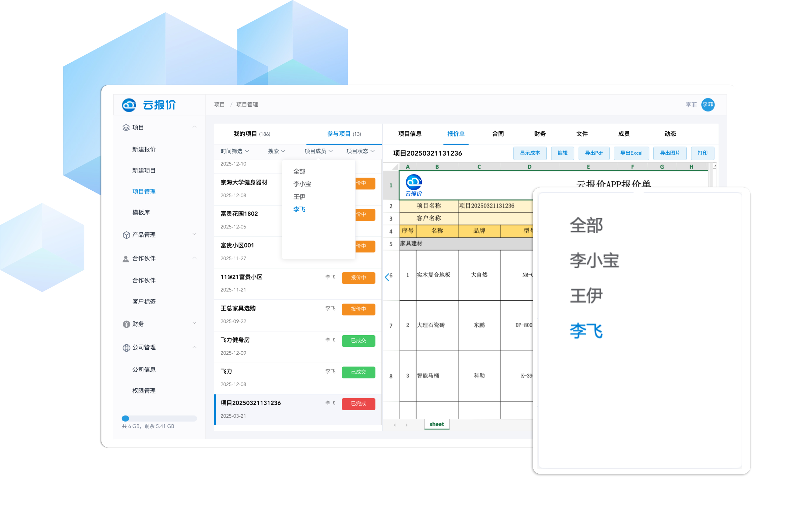Click the blue collapse arrow beside spreadsheet
The image size is (812, 520).
[x=387, y=277]
